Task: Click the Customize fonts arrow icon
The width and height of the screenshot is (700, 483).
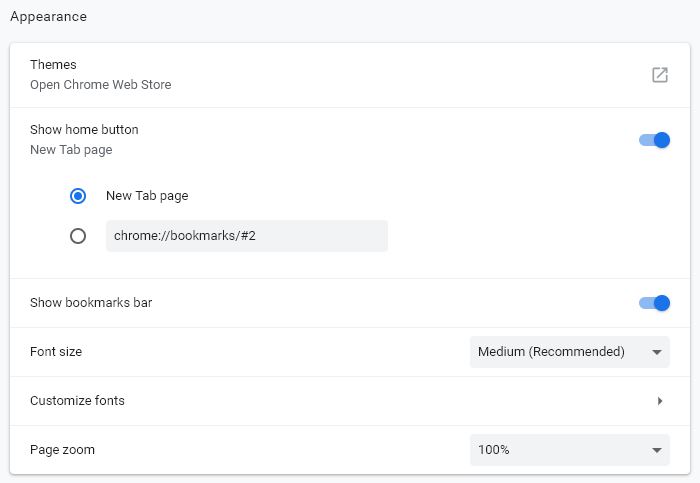Action: point(660,401)
